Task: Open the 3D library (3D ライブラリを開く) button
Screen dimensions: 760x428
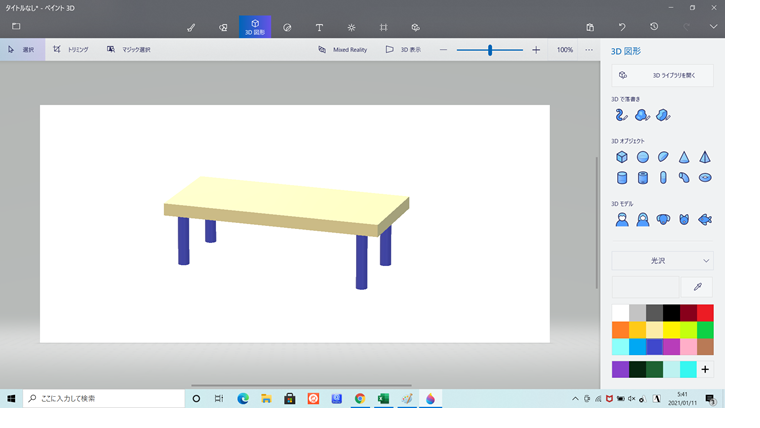Action: click(662, 75)
